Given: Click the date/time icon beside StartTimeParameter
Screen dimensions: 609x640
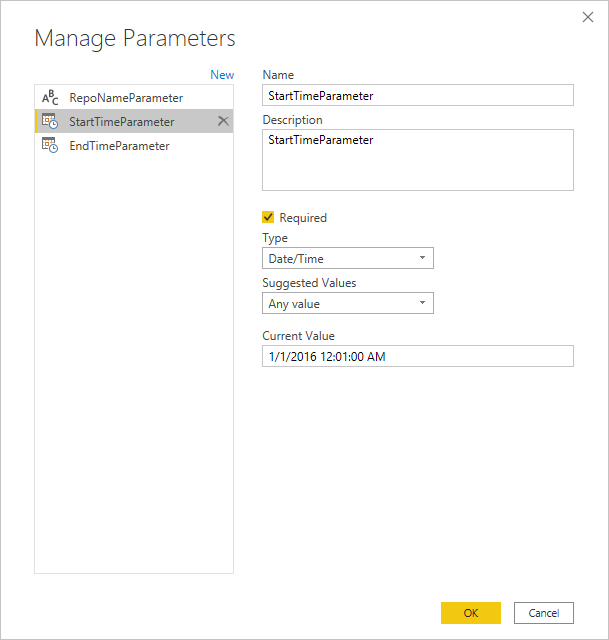Looking at the screenshot, I should tap(50, 122).
